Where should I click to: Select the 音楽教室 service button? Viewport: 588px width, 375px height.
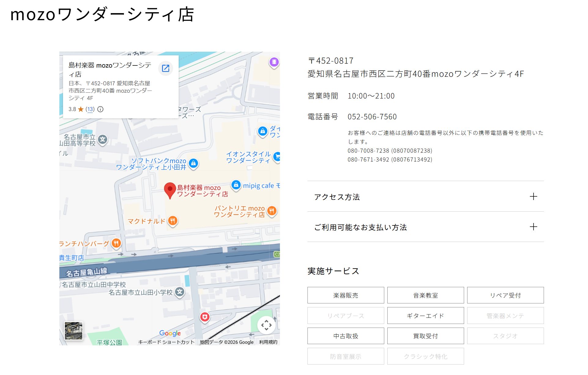425,295
